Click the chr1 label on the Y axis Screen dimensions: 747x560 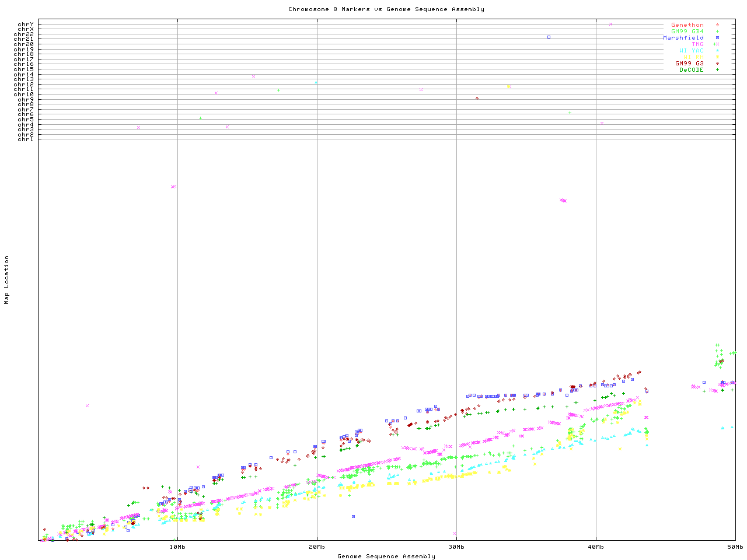(x=25, y=139)
